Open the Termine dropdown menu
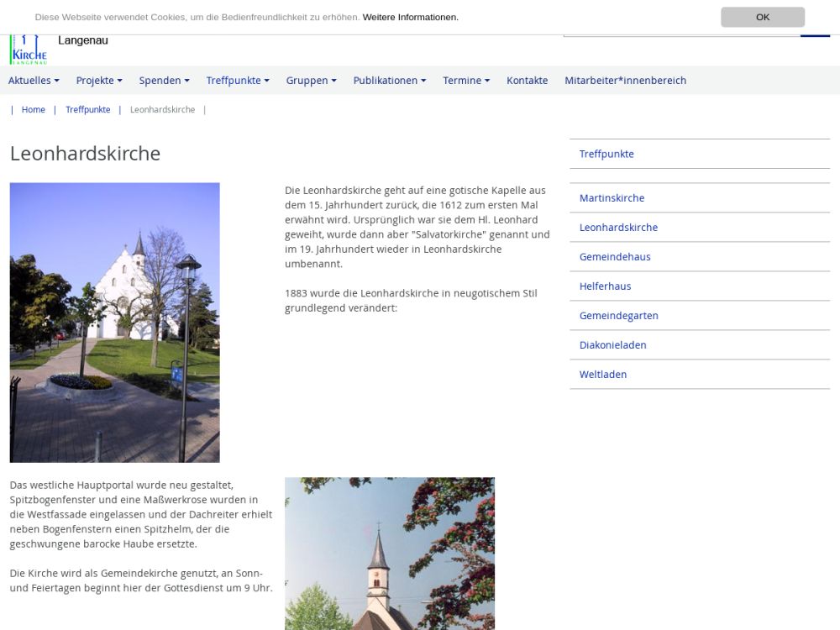840x630 pixels. point(466,81)
